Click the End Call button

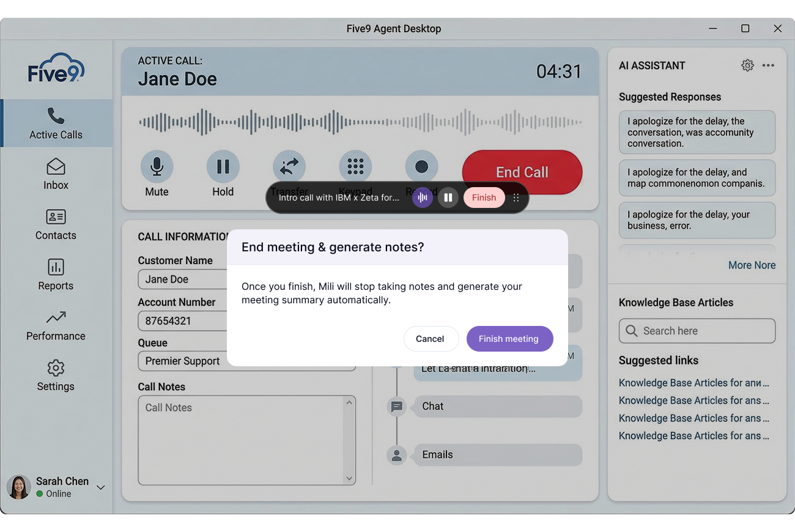(x=522, y=172)
